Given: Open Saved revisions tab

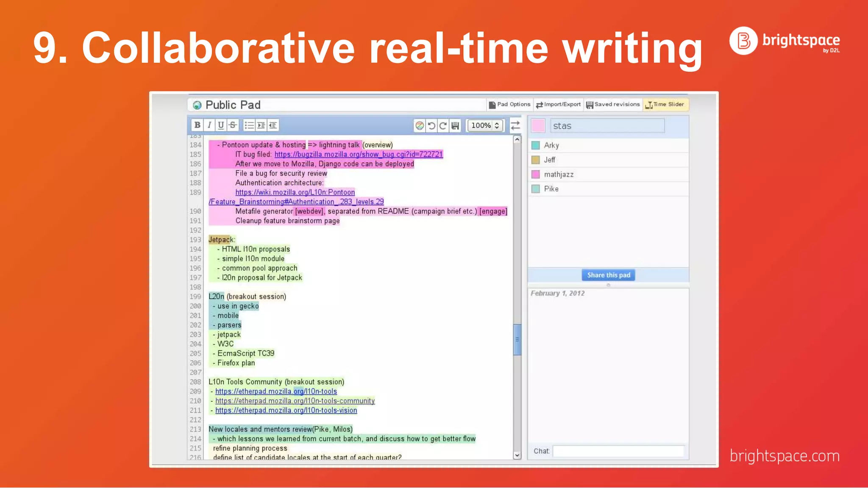Looking at the screenshot, I should 613,104.
